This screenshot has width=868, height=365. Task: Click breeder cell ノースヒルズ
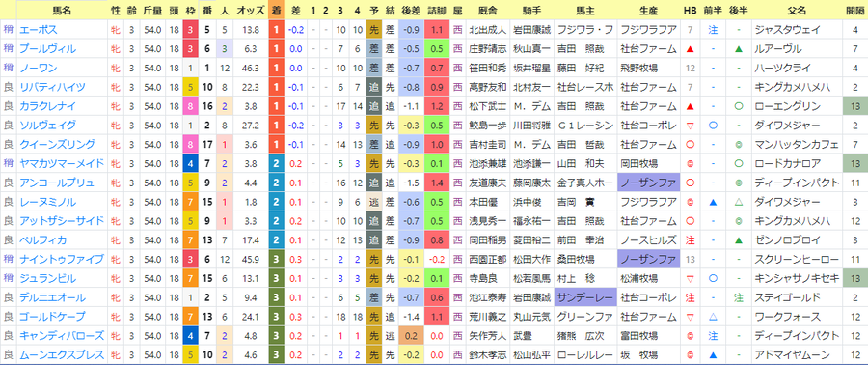[x=648, y=240]
